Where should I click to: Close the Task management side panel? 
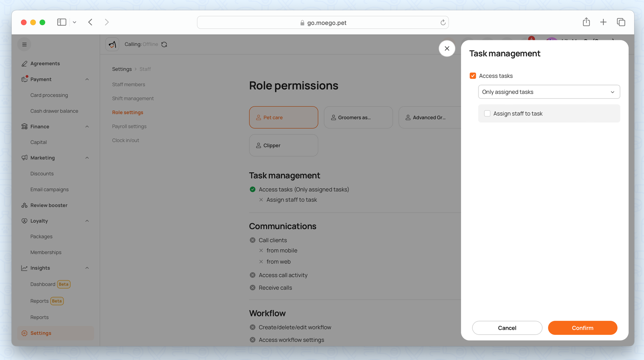coord(447,49)
